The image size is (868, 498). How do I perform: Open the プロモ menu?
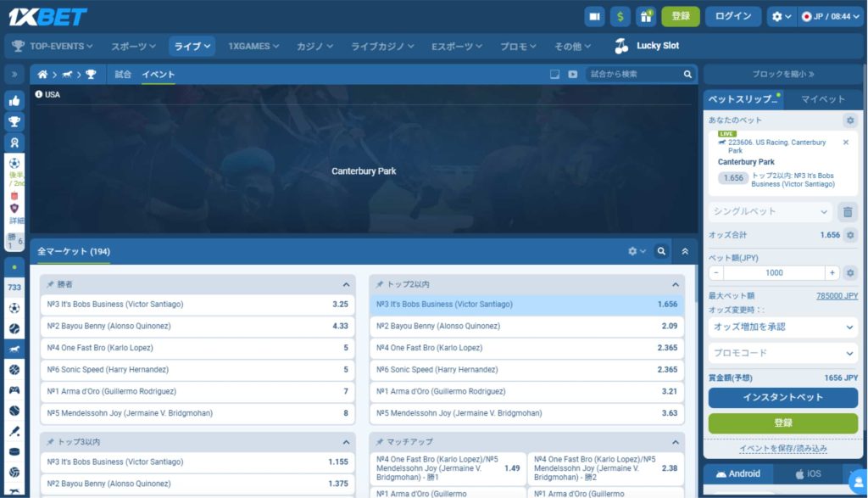tap(518, 46)
